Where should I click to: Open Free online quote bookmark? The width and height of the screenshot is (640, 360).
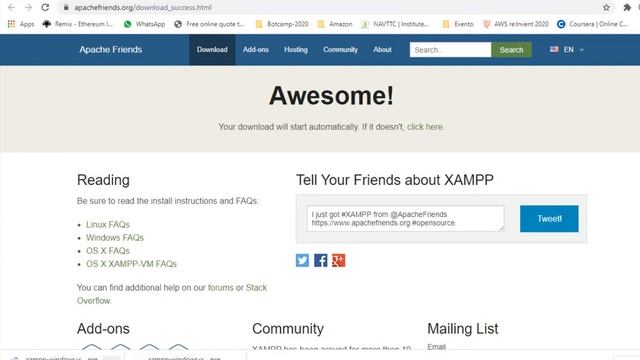(x=209, y=24)
